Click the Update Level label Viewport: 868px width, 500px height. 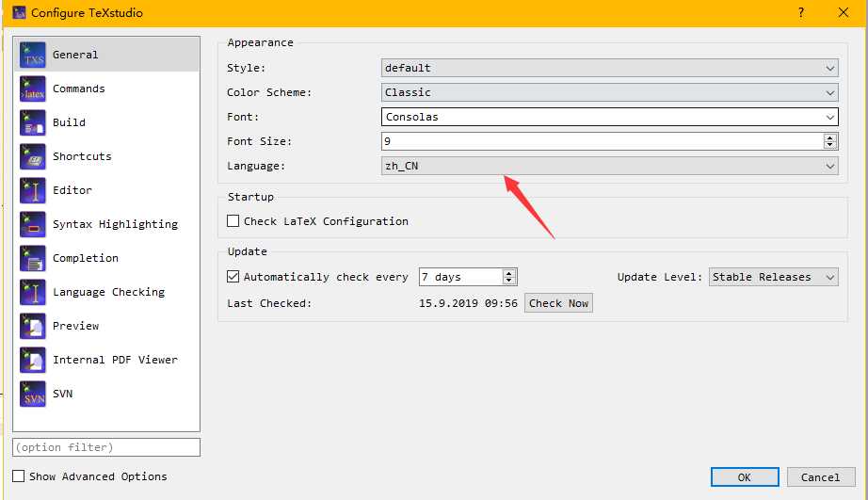(660, 277)
